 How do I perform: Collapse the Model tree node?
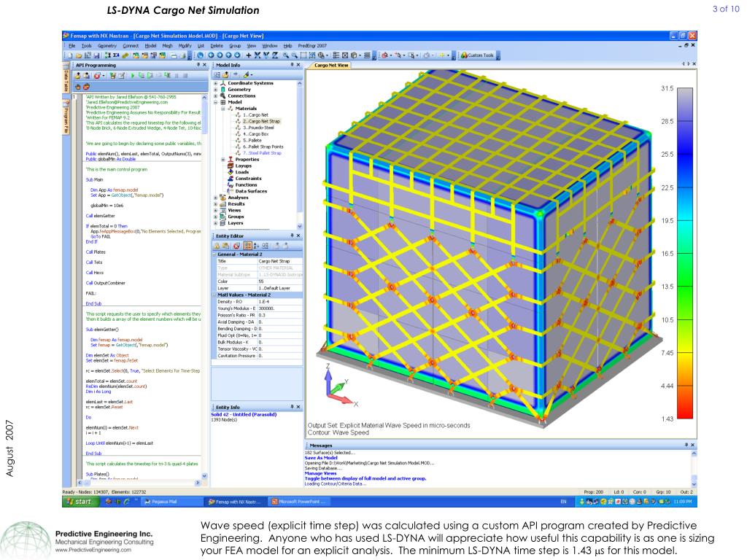point(215,102)
